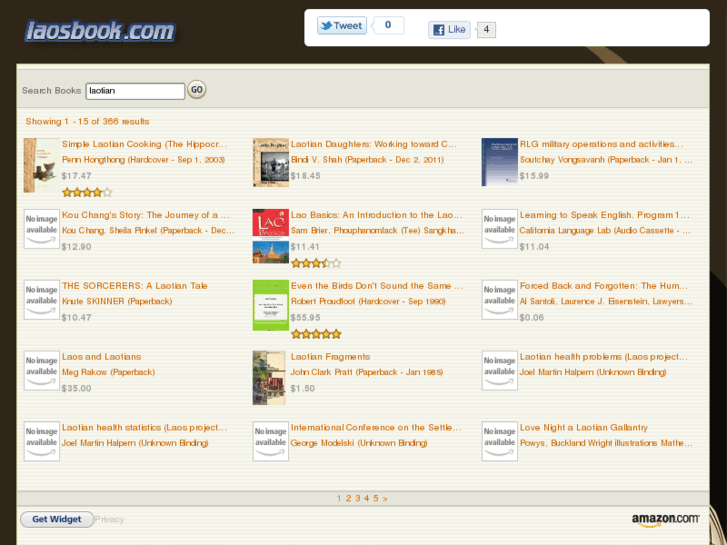Click the Tweet button
This screenshot has width=727, height=545.
[342, 26]
